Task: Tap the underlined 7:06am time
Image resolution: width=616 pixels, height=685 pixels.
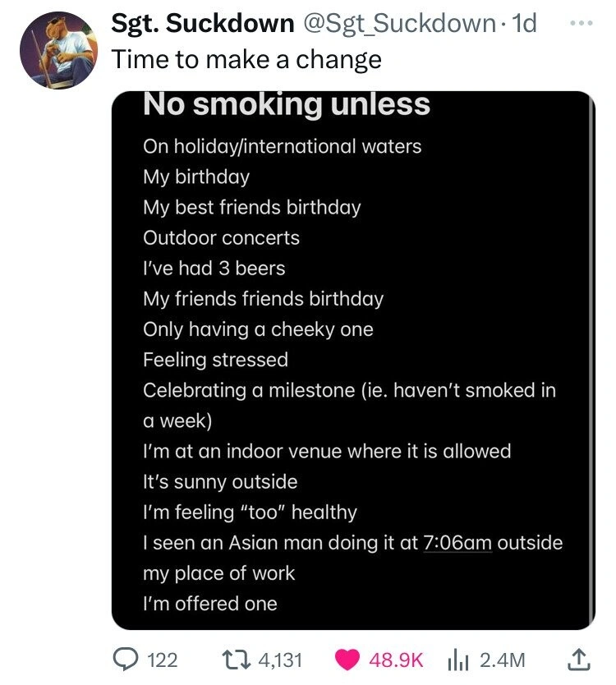Action: pos(457,543)
